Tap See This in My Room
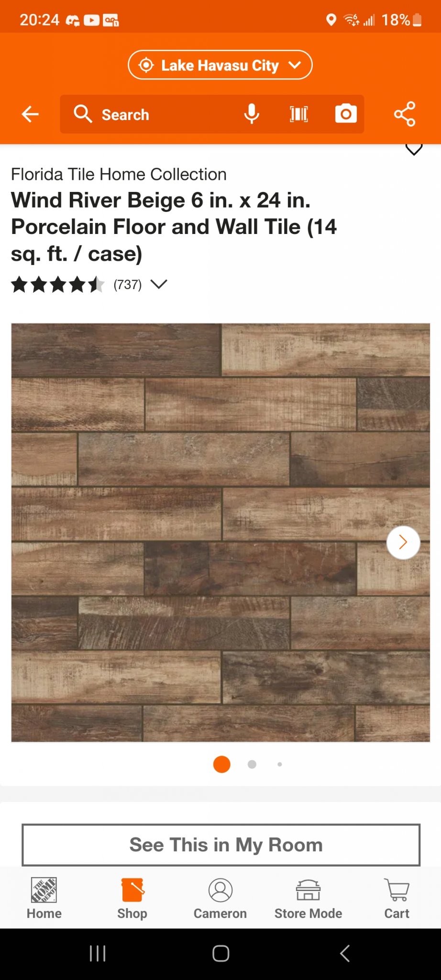Screen dimensions: 441x980 click(x=221, y=845)
